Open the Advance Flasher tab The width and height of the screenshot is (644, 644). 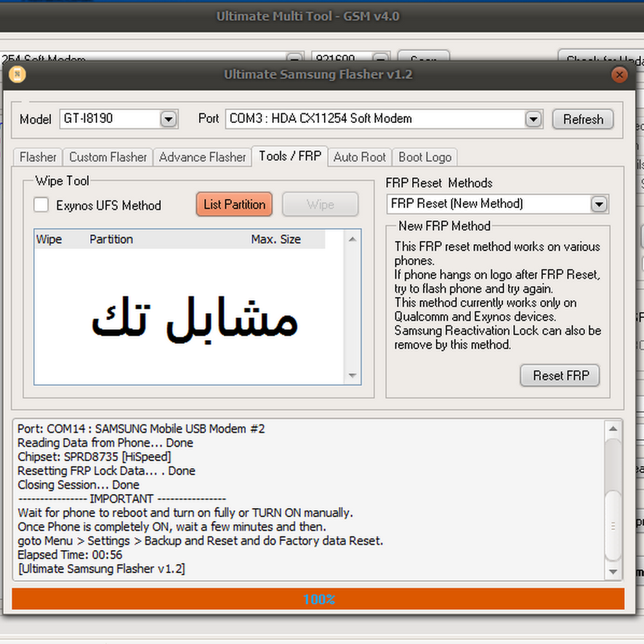(x=202, y=157)
